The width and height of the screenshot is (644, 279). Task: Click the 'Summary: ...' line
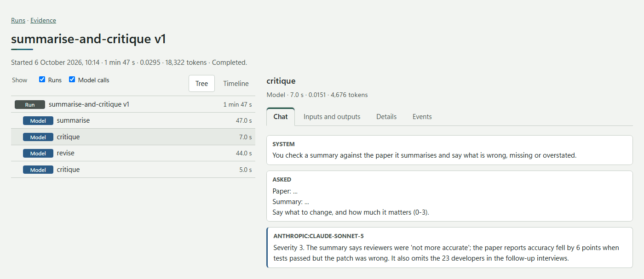pos(291,202)
